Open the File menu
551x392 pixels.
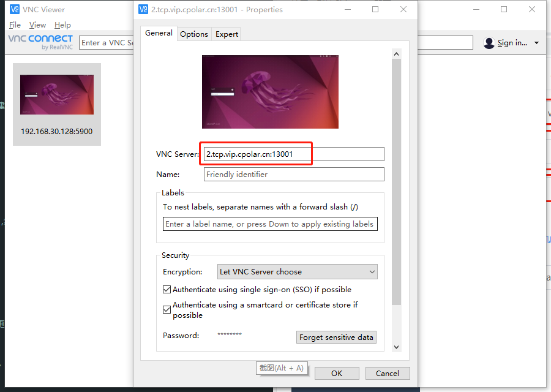coord(15,25)
